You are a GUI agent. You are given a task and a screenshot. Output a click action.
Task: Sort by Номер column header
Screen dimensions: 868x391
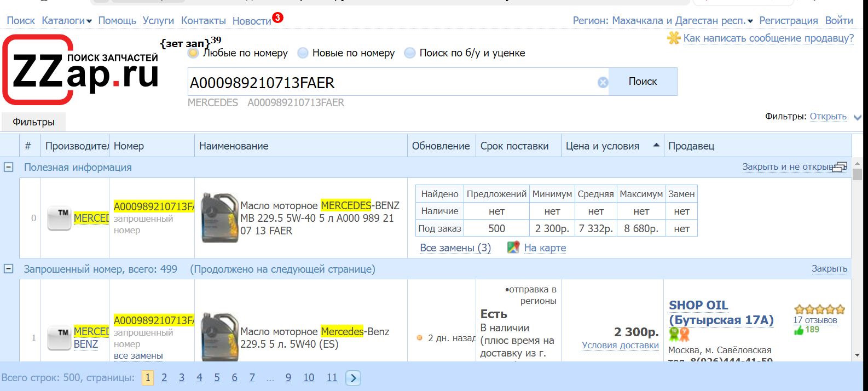[152, 146]
